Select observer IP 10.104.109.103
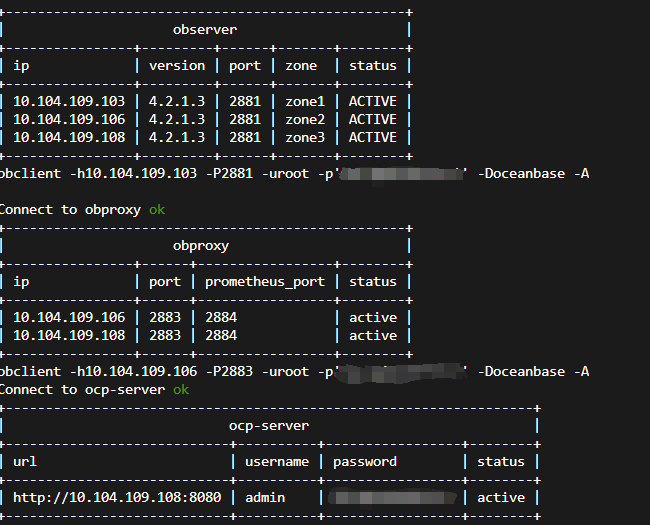Image resolution: width=650 pixels, height=525 pixels. [x=69, y=102]
